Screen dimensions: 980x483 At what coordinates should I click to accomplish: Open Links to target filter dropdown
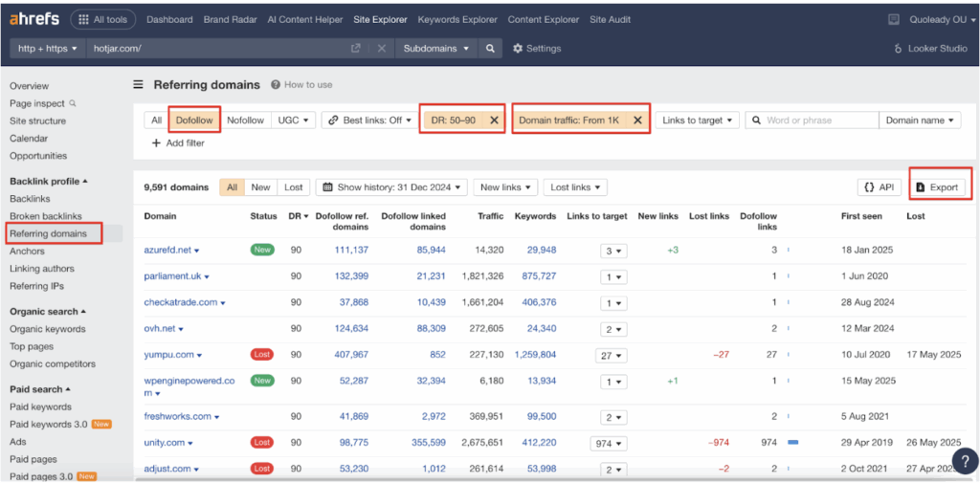[698, 120]
